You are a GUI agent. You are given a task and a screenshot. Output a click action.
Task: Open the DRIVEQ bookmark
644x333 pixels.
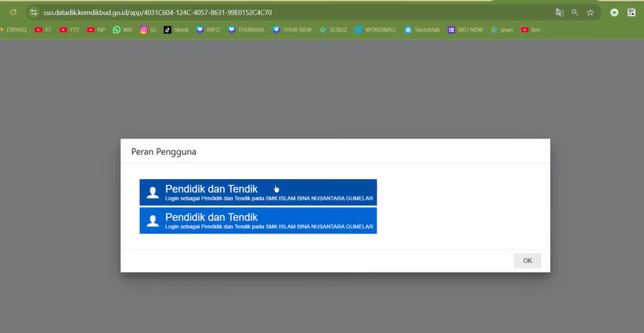pos(14,29)
